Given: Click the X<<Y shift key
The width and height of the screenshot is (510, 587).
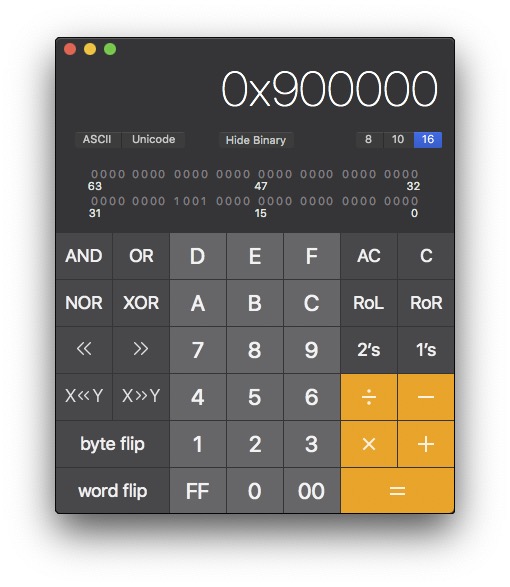Looking at the screenshot, I should point(84,397).
